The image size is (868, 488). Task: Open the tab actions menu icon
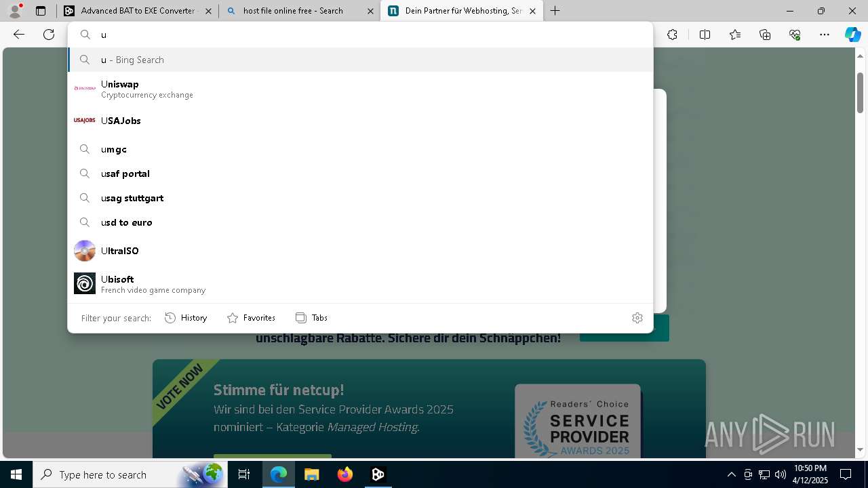coord(41,11)
